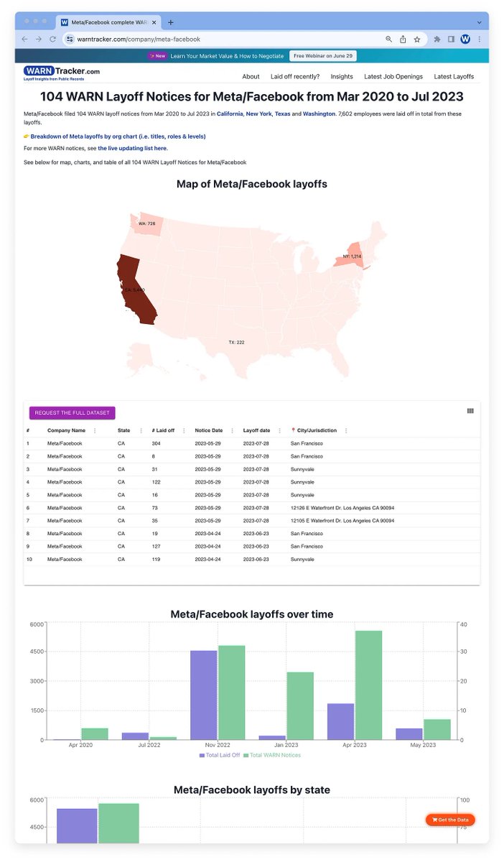The width and height of the screenshot is (504, 862).
Task: Open the W profile avatar in the toolbar
Action: tap(465, 39)
